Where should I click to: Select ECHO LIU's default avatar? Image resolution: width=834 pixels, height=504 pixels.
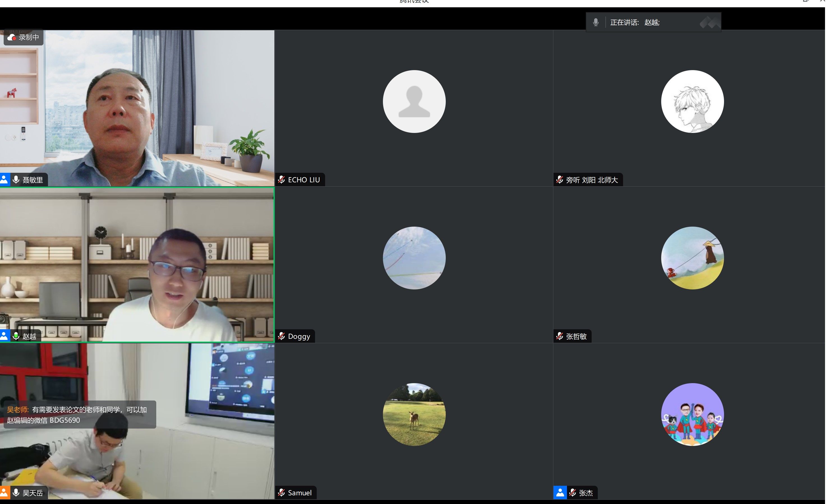414,102
